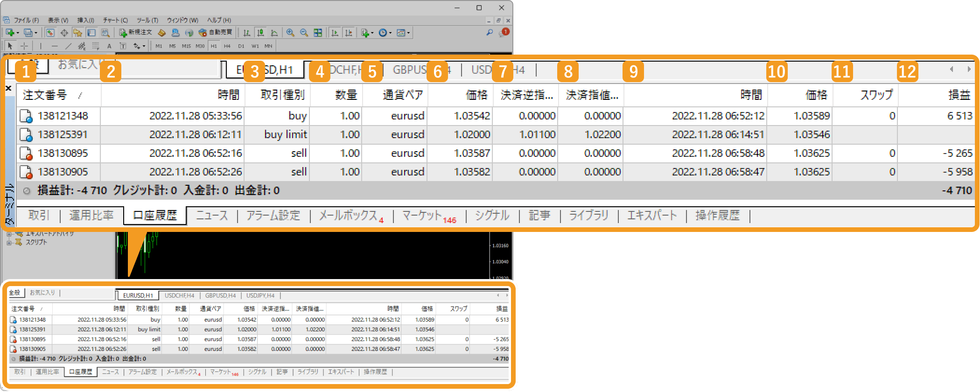Toggle chart auto scroll
Image resolution: width=980 pixels, height=392 pixels.
(335, 33)
